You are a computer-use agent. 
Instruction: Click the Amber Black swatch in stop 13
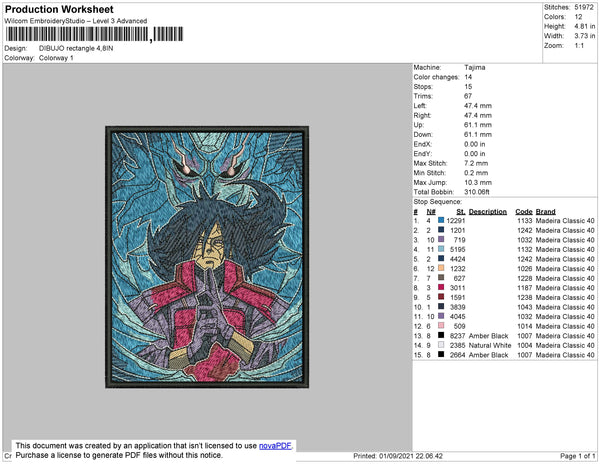[x=441, y=335]
